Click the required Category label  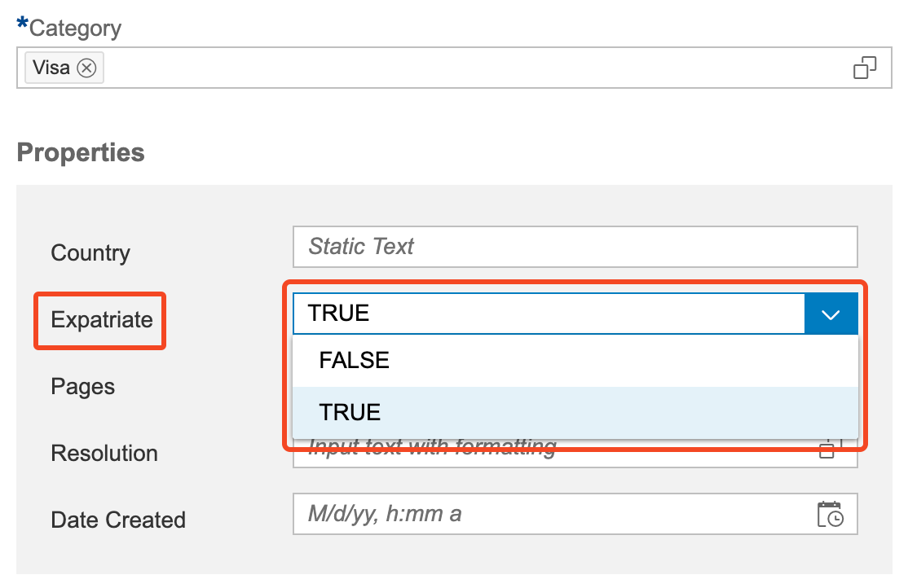tap(75, 29)
